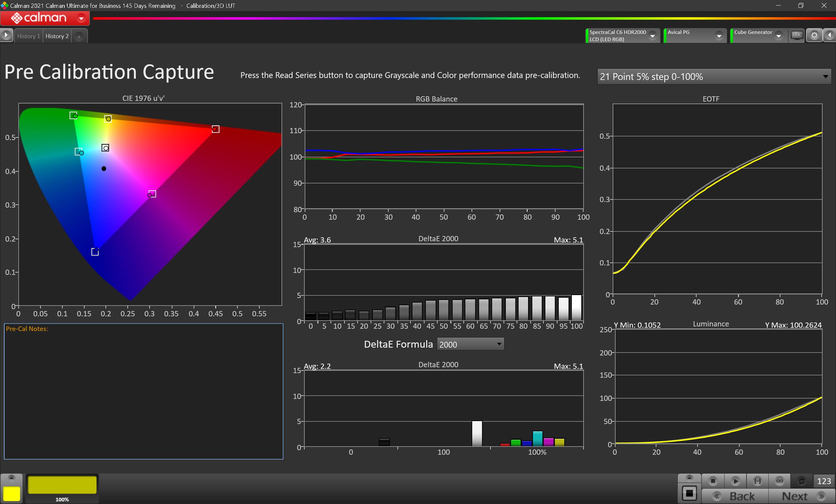The image size is (836, 504).
Task: Open the Calman main menu dropdown
Action: pos(81,18)
